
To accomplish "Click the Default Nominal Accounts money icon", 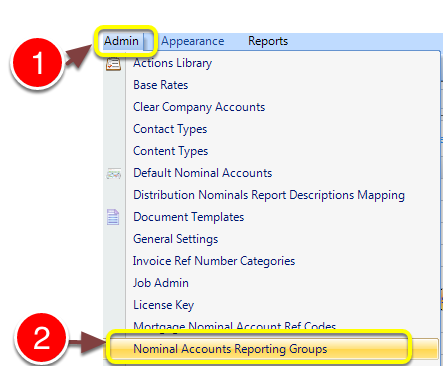I will [x=114, y=174].
